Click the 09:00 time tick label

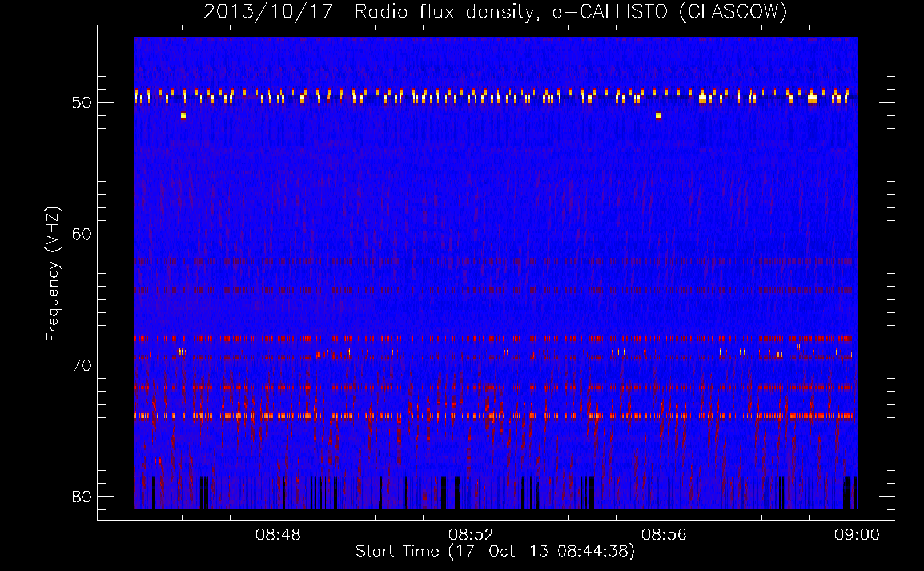pos(857,535)
